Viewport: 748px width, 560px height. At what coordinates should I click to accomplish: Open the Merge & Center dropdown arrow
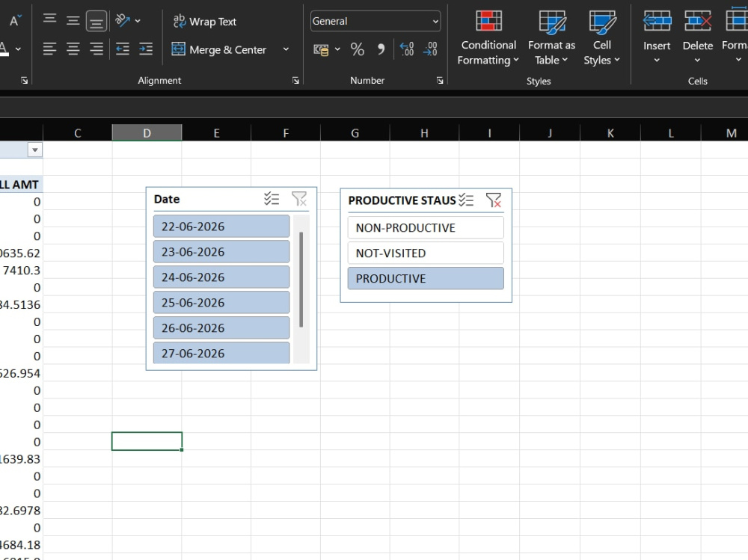286,49
